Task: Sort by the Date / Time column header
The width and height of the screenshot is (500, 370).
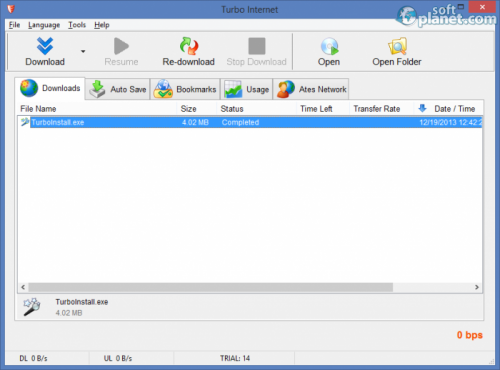Action: [x=448, y=109]
